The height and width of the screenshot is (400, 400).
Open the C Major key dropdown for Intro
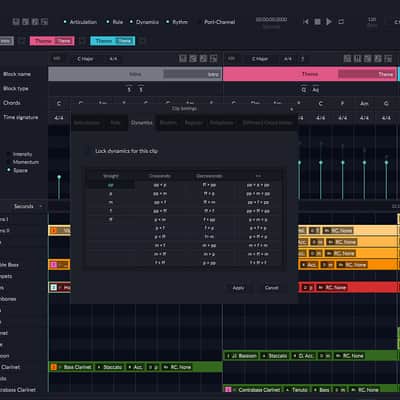point(85,59)
